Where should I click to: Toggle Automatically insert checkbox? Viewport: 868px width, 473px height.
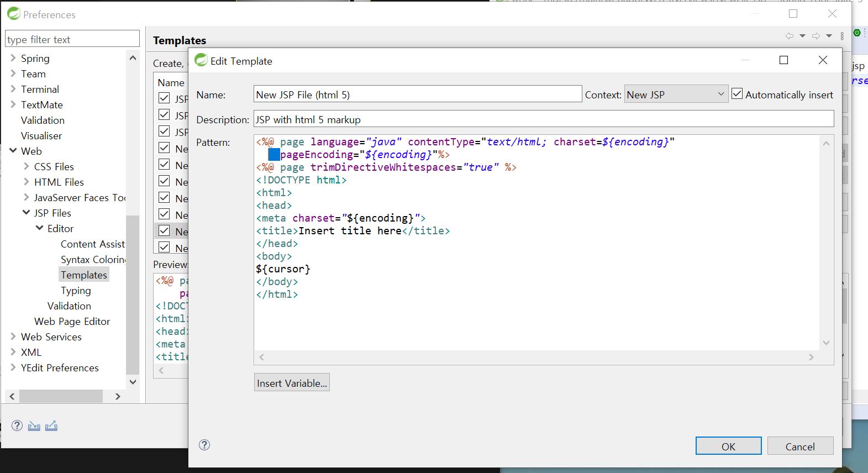(737, 94)
